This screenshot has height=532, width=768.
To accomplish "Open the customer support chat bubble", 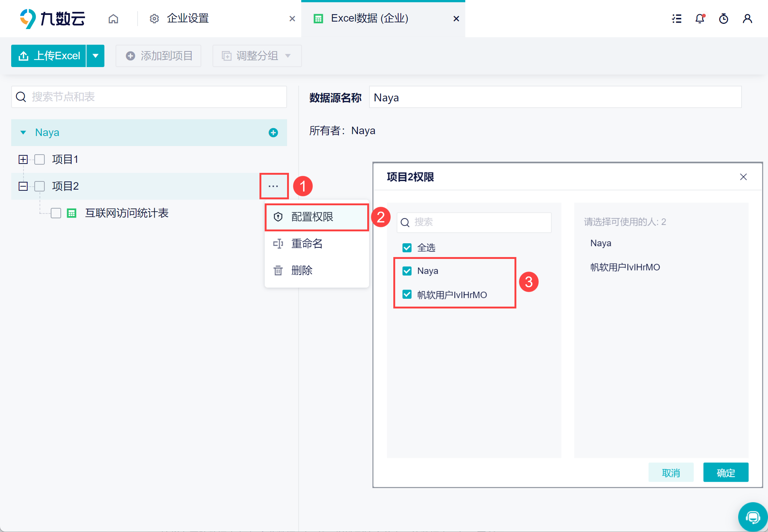I will pyautogui.click(x=753, y=517).
